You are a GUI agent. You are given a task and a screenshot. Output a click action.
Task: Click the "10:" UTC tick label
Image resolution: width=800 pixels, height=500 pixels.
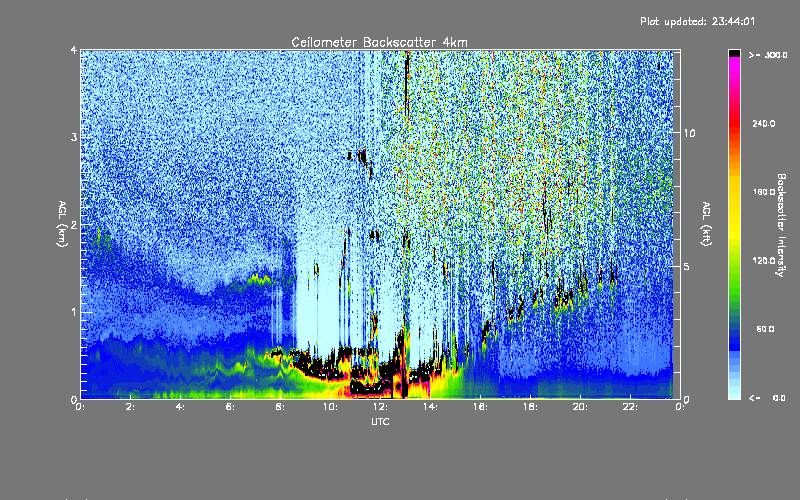(x=330, y=407)
